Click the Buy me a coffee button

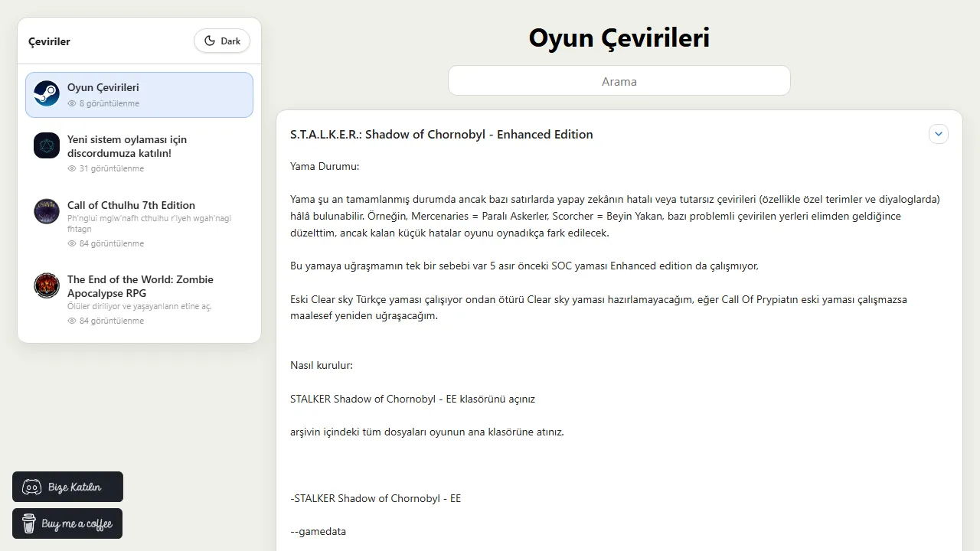[x=67, y=523]
